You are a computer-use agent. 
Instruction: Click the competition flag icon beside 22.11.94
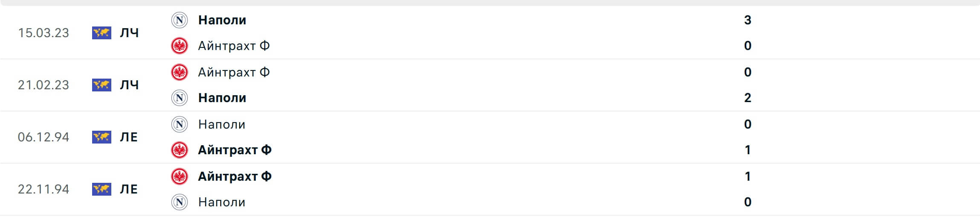coord(101,189)
